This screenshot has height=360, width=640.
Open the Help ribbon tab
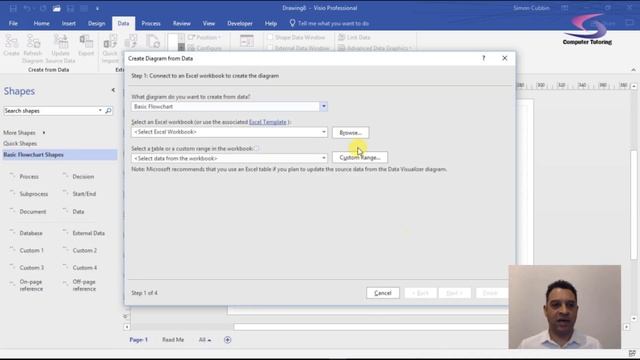(x=271, y=23)
